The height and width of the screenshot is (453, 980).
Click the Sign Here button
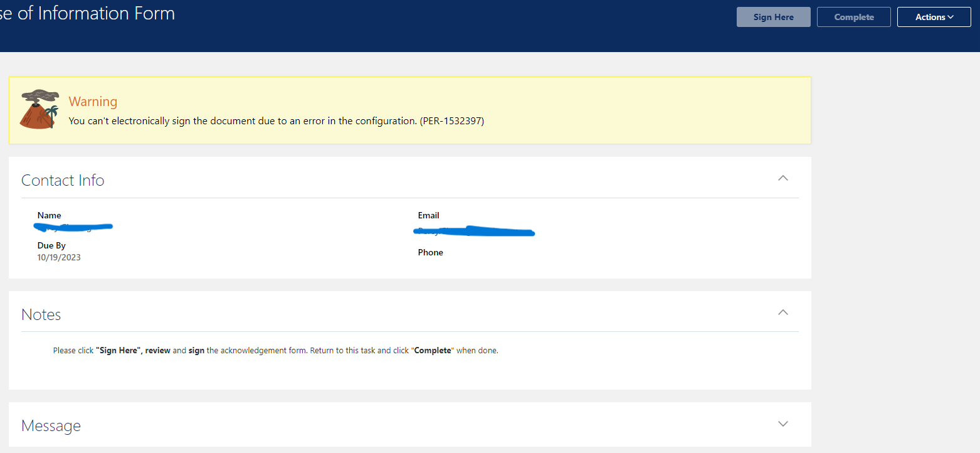[x=773, y=17]
